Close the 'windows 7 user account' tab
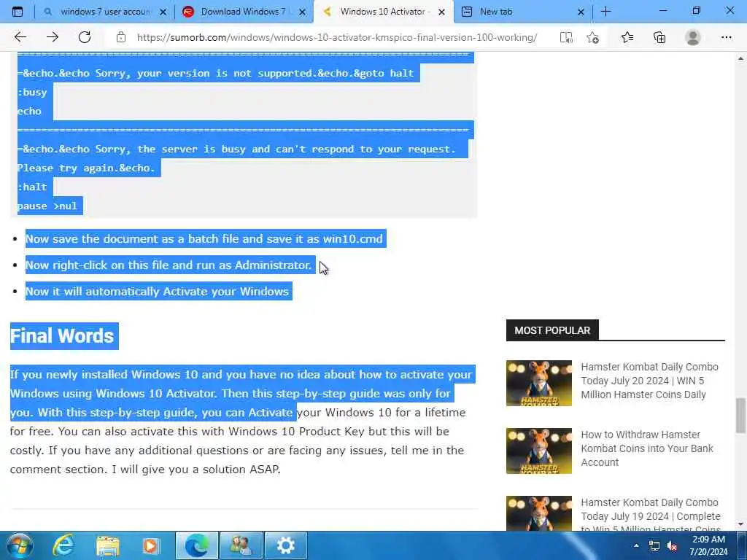Screen dimensions: 747x560 click(163, 12)
